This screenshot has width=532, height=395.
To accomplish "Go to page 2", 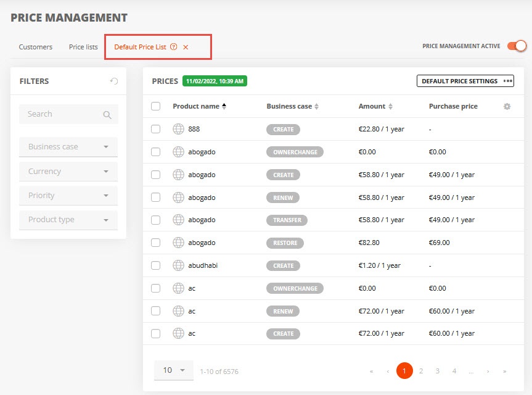I will (420, 371).
